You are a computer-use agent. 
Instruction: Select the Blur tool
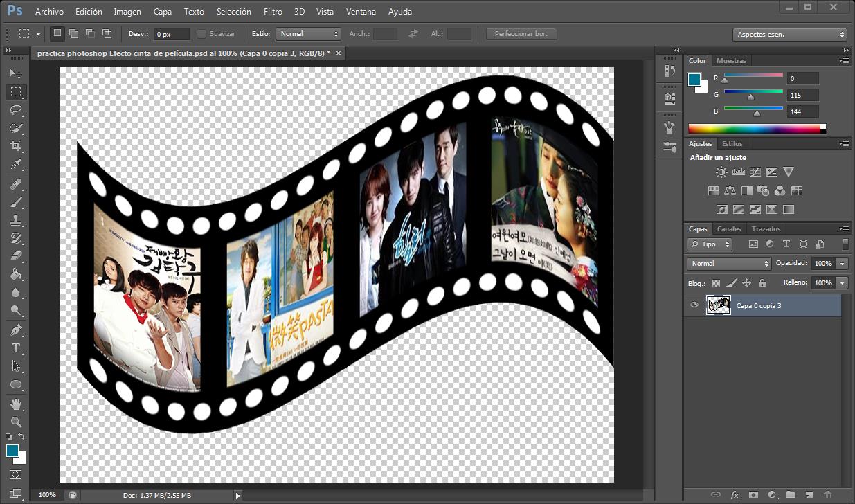16,293
